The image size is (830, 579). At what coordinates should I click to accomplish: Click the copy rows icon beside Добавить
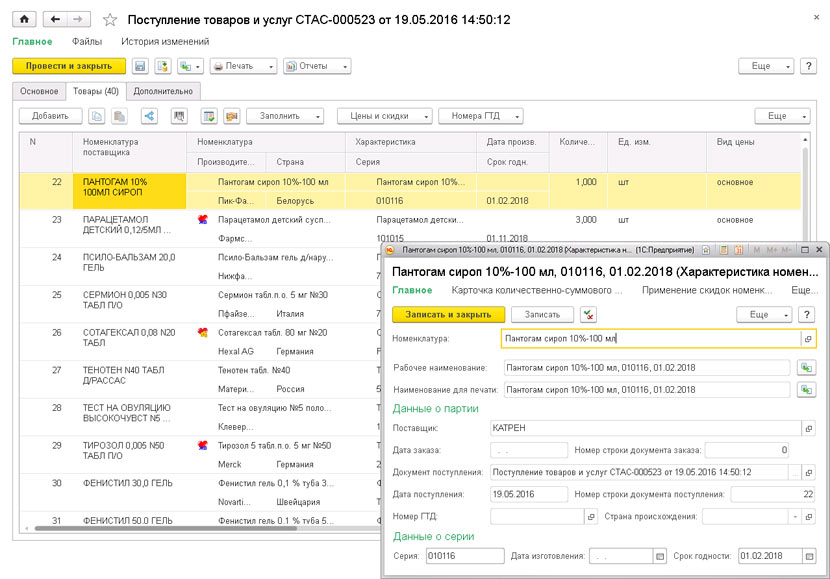[x=97, y=116]
